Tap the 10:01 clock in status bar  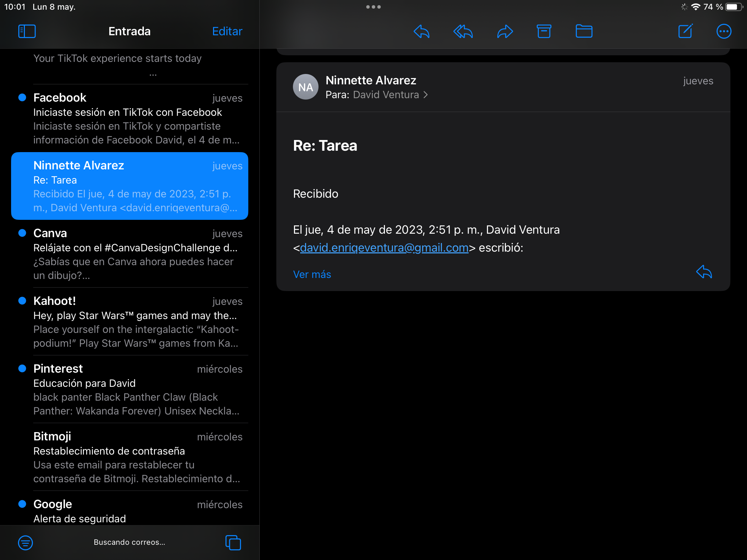pyautogui.click(x=15, y=7)
